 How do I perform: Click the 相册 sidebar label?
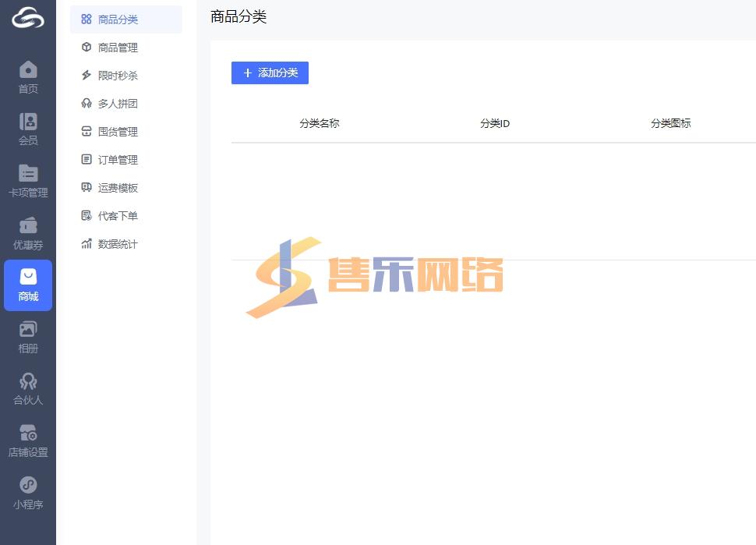[28, 349]
